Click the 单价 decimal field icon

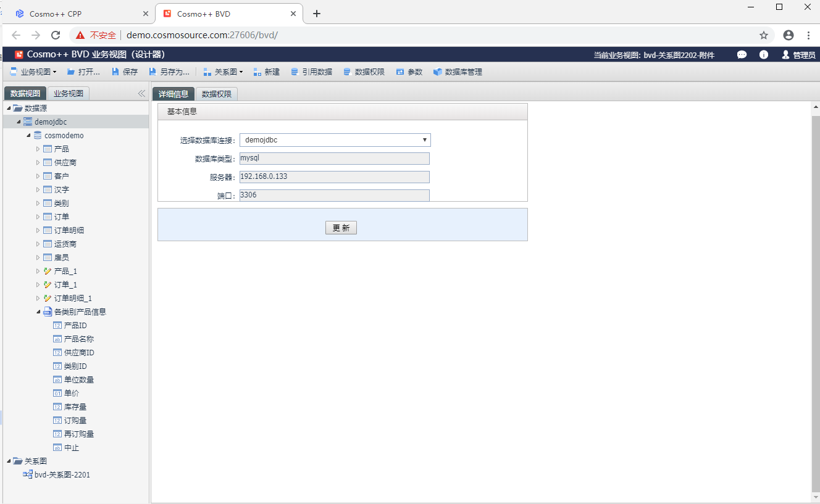click(57, 393)
